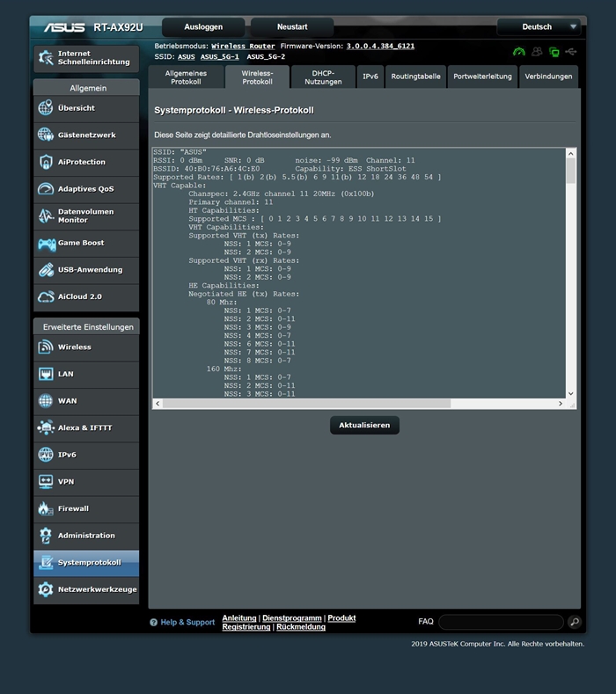
Task: Click the Ausloggen button
Action: tap(203, 27)
